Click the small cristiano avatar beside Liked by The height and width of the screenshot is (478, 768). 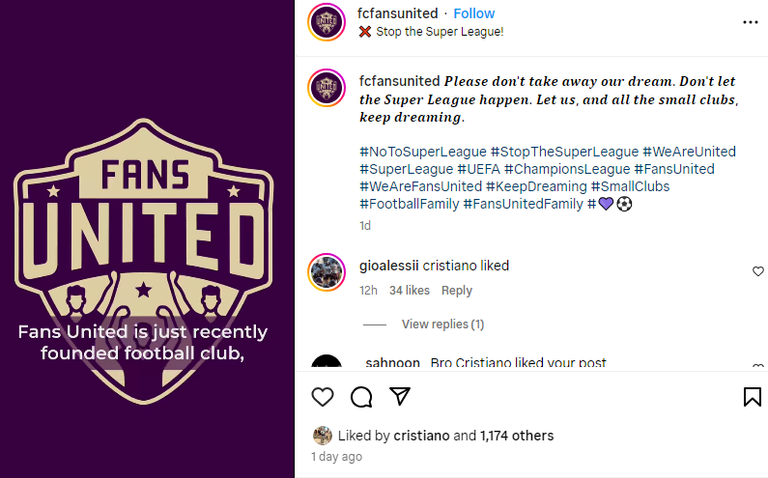(x=322, y=436)
